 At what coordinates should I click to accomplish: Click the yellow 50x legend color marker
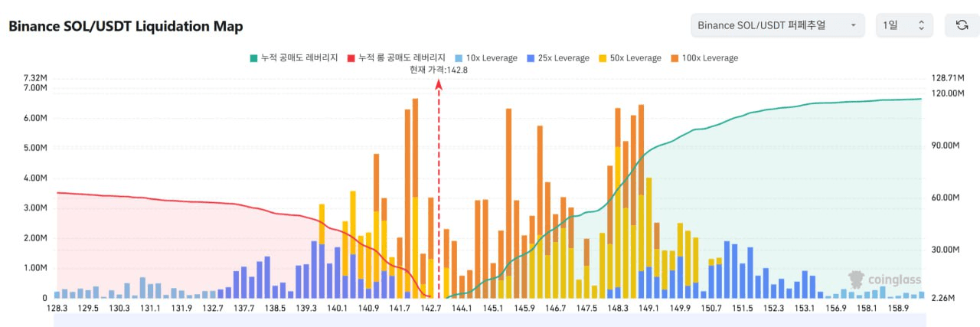[601, 58]
